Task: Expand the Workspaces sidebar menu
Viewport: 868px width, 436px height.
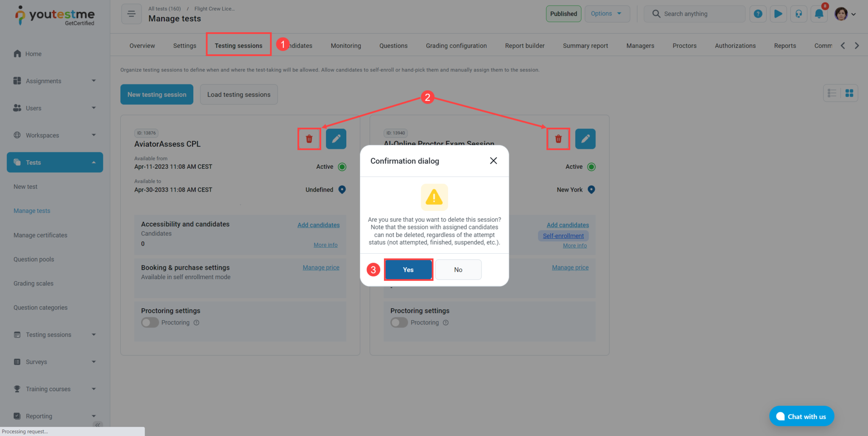Action: point(55,135)
